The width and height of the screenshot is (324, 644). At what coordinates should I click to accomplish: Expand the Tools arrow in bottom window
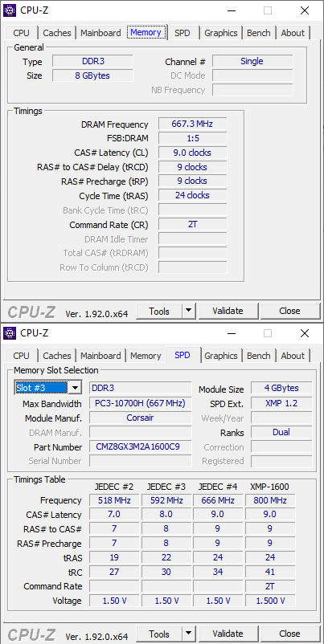click(x=188, y=634)
